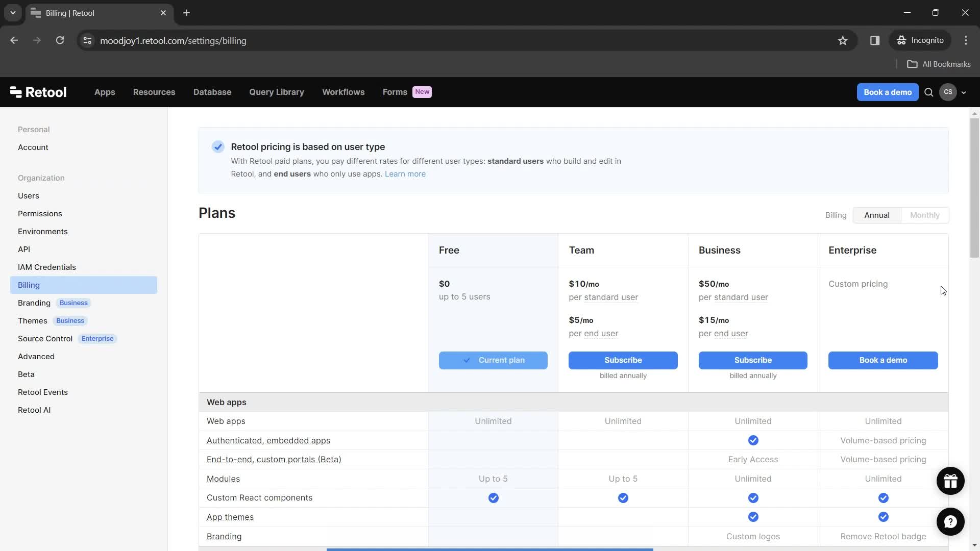Open the Workflows menu
Screen dimensions: 980x551
[x=344, y=91]
